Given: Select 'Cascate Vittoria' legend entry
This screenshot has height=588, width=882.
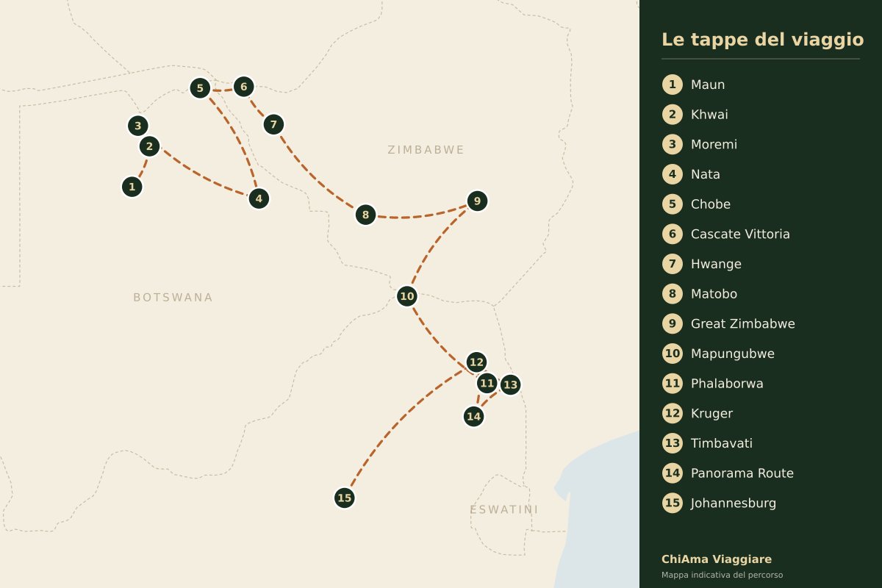Looking at the screenshot, I should (740, 234).
